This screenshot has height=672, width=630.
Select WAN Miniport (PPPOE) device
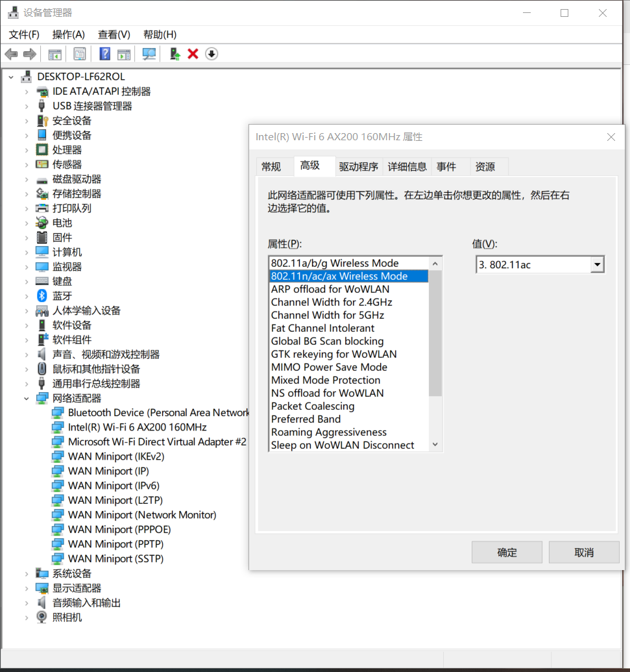click(119, 529)
